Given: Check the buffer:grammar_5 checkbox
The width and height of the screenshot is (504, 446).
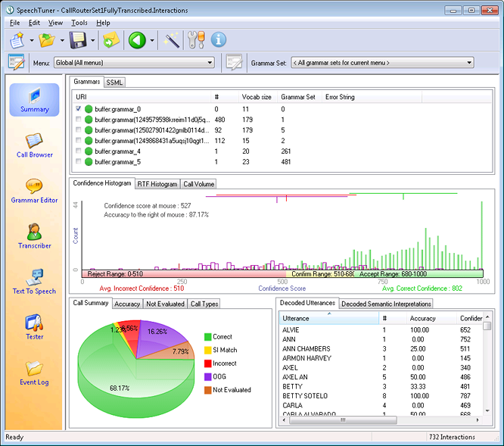Looking at the screenshot, I should 79,161.
